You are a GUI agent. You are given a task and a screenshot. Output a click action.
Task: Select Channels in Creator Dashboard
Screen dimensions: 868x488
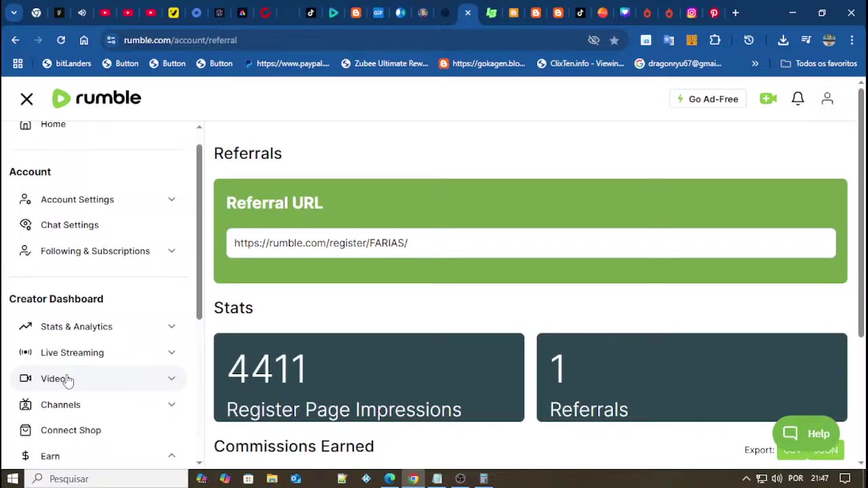(98, 405)
